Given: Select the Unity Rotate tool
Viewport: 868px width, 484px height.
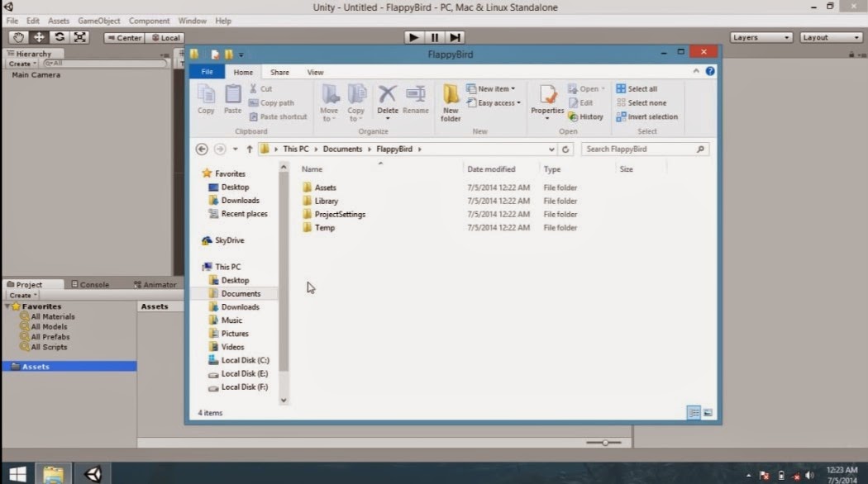Looking at the screenshot, I should point(60,37).
